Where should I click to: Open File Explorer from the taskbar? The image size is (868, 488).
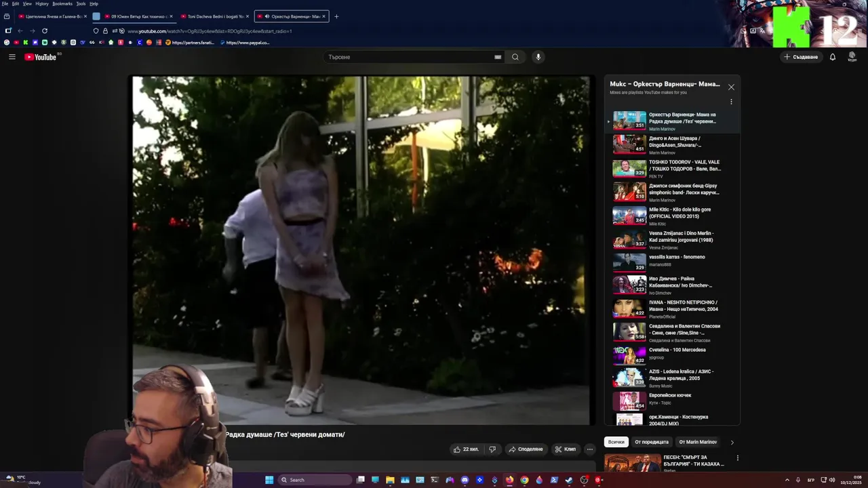click(390, 480)
